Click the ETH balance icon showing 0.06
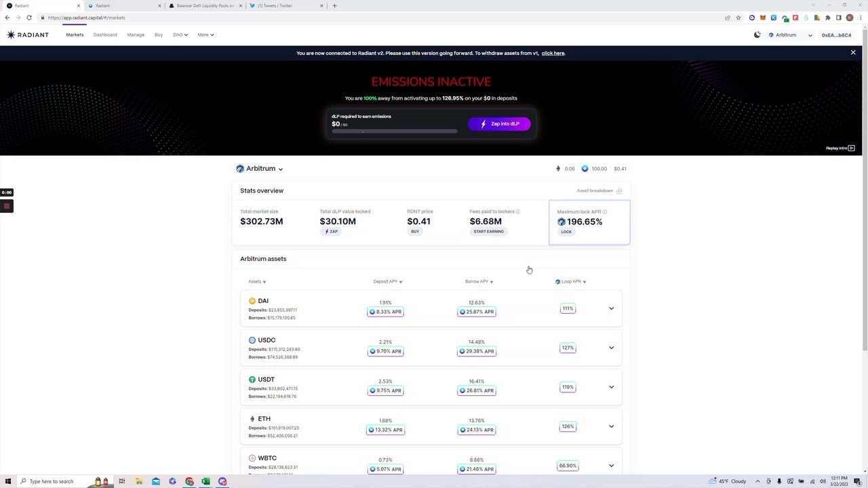The image size is (868, 488). click(x=558, y=169)
